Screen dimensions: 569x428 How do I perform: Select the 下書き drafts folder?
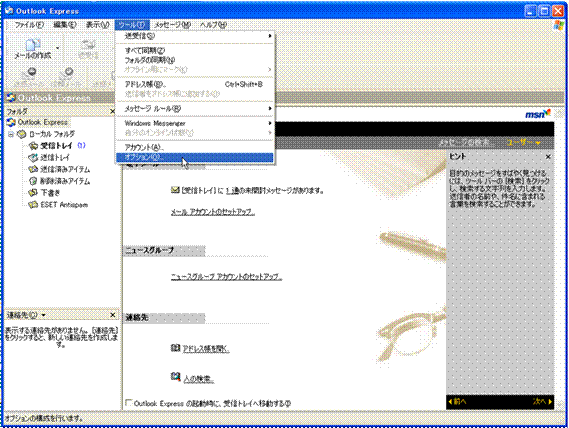coord(45,193)
